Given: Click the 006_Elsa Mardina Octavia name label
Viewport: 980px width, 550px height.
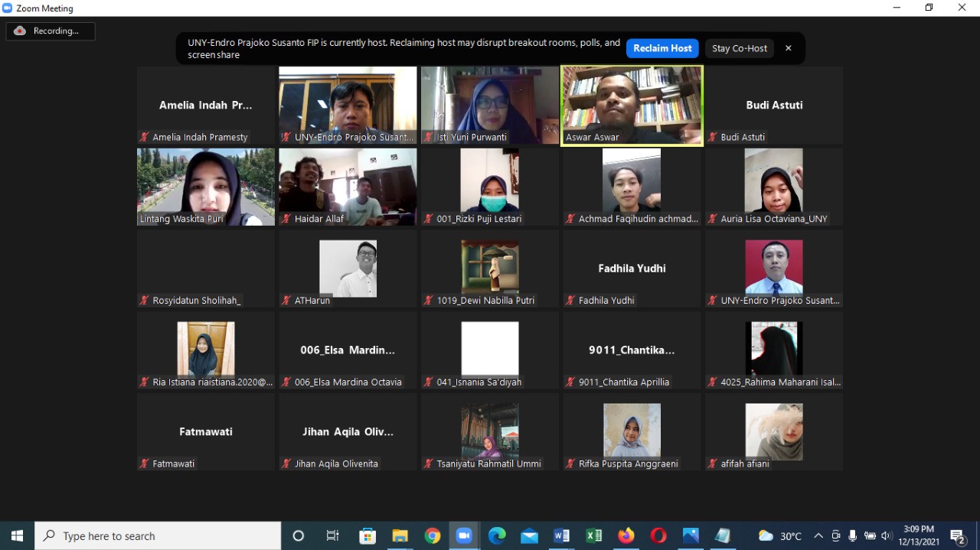Looking at the screenshot, I should coord(348,382).
